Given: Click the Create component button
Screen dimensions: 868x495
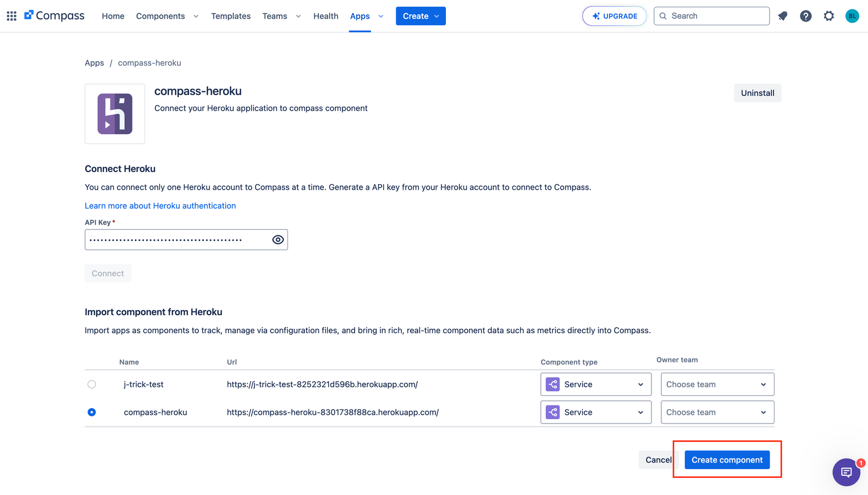Looking at the screenshot, I should [727, 460].
